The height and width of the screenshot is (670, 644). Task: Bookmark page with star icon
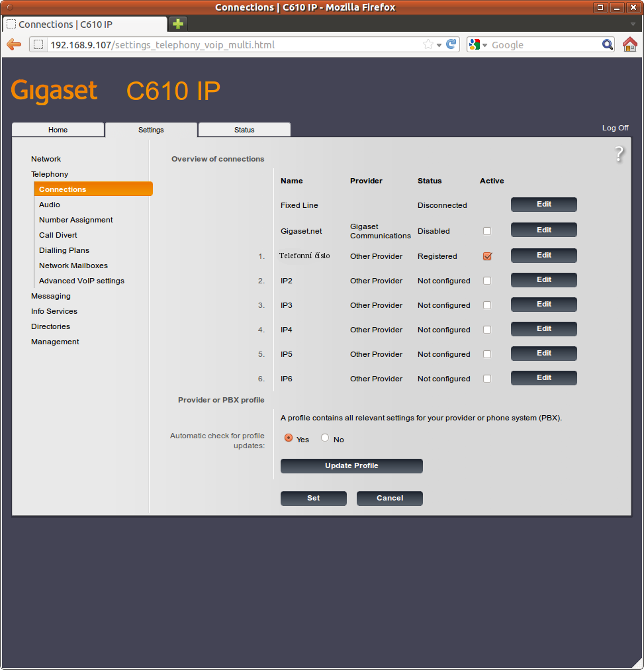(428, 44)
